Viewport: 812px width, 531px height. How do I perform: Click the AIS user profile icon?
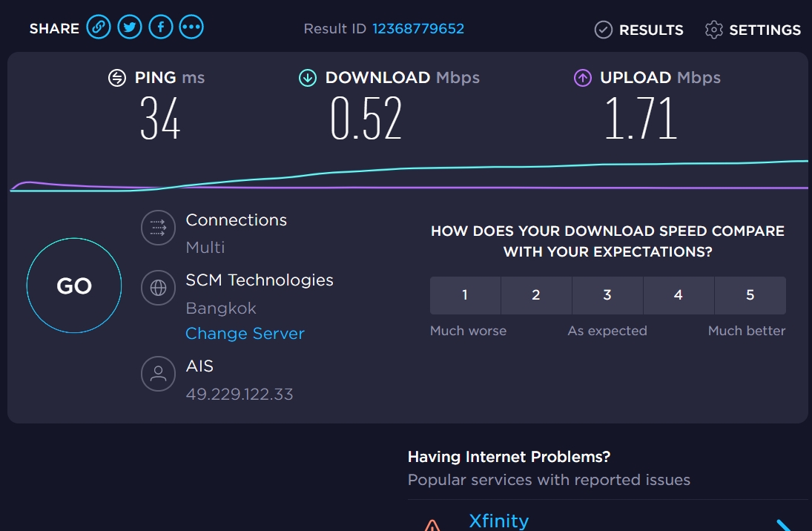158,374
